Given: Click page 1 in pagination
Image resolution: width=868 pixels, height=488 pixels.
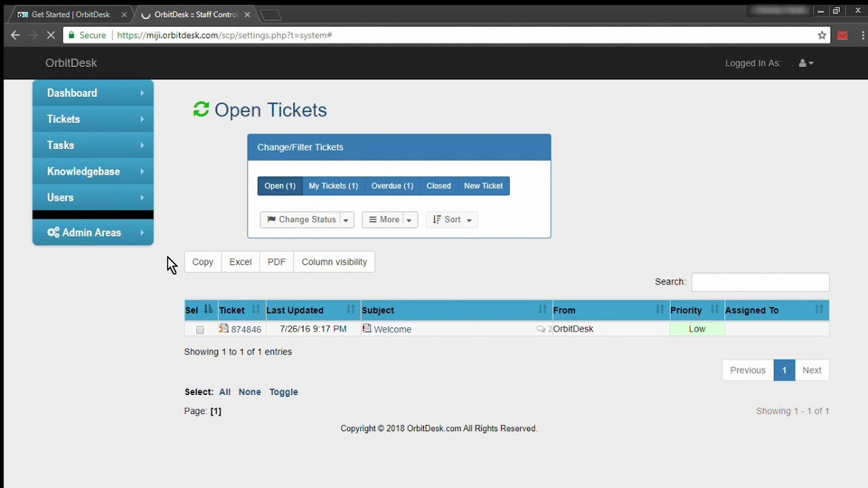Looking at the screenshot, I should (x=784, y=370).
